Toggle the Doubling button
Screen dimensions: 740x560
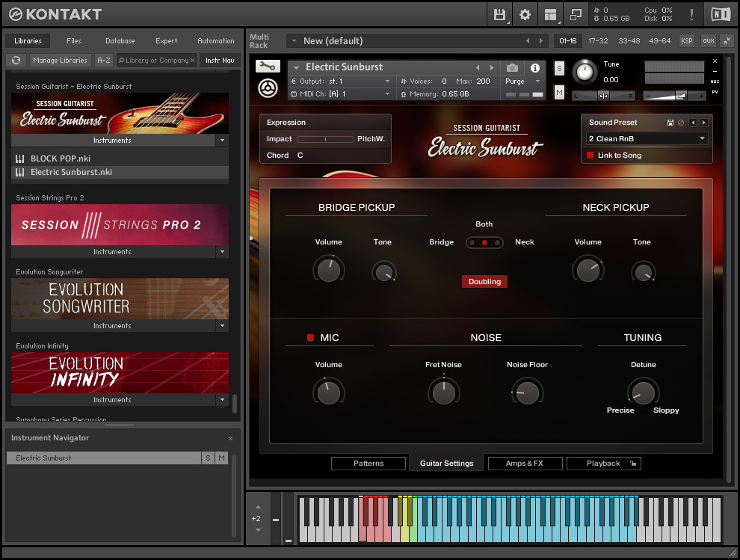(x=484, y=281)
